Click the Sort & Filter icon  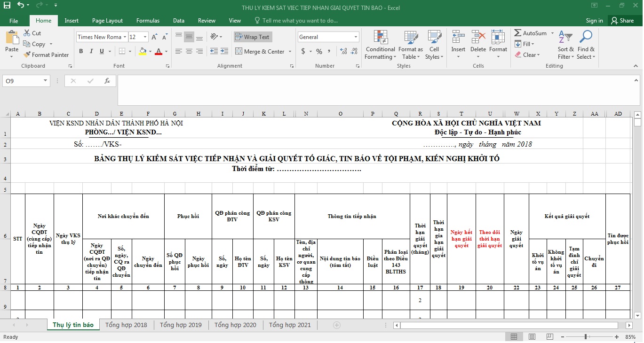(x=566, y=38)
